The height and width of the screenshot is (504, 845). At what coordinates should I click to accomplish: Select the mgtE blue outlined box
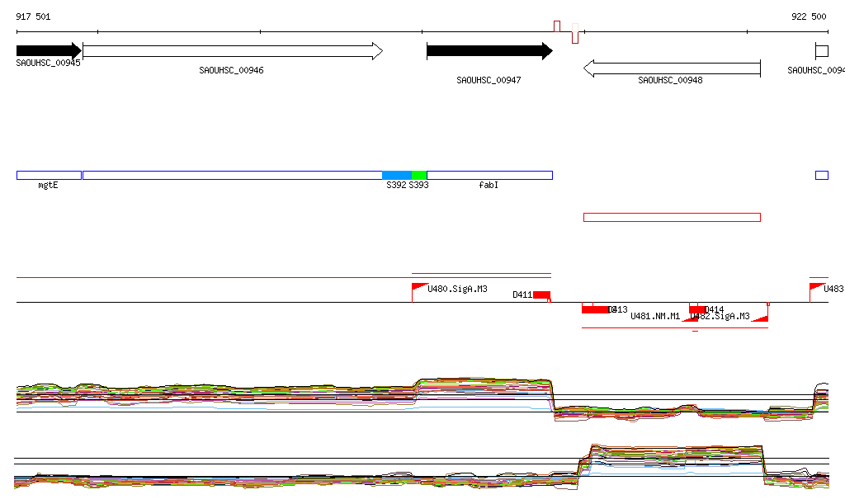click(49, 175)
